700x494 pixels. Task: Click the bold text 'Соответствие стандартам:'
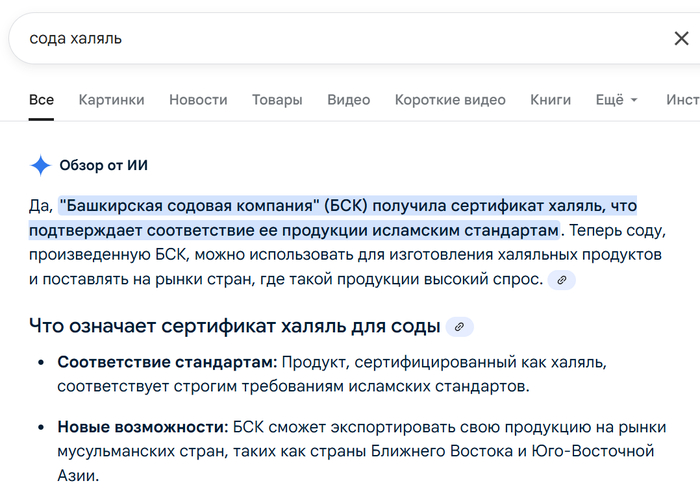click(x=167, y=362)
